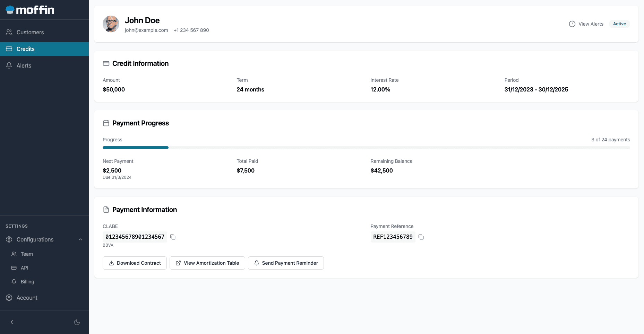The height and width of the screenshot is (334, 644).
Task: Click Send Payment Reminder button
Action: 286,263
